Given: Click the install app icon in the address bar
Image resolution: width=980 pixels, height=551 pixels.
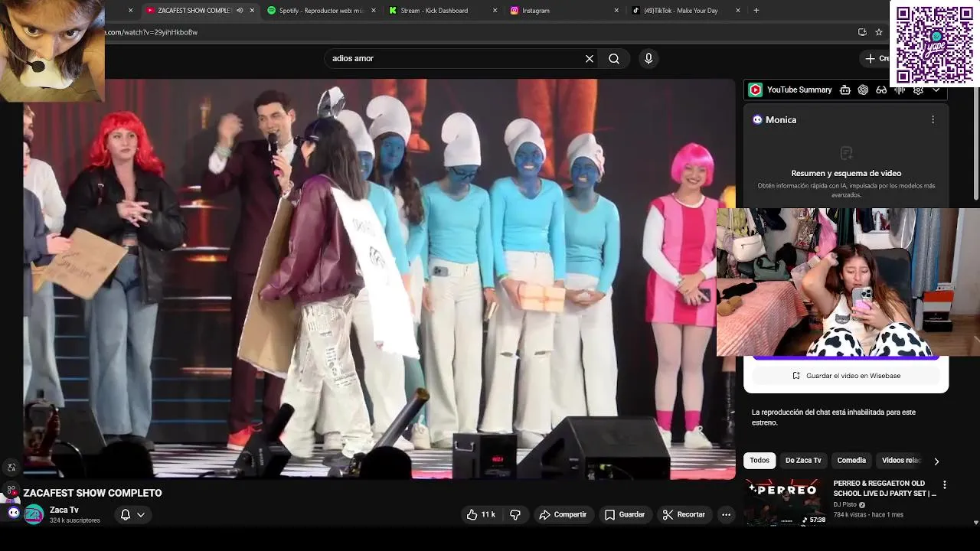Looking at the screenshot, I should click(862, 32).
